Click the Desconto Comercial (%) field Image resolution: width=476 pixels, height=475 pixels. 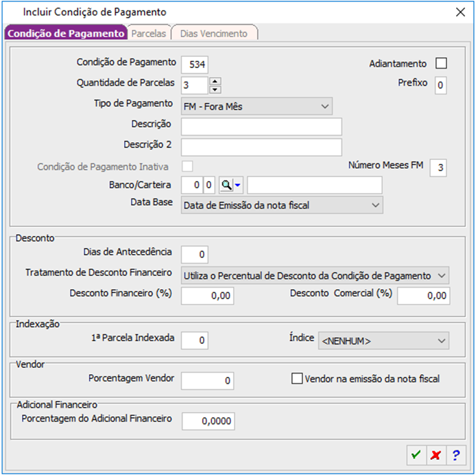coord(424,296)
